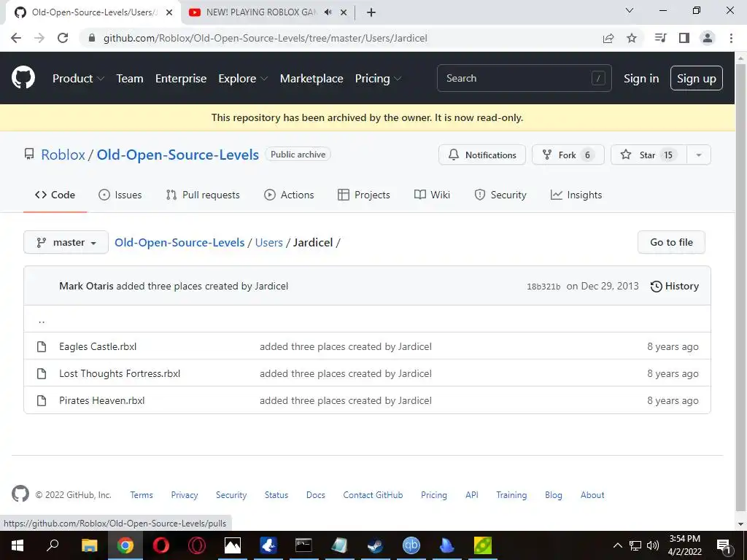View commit History
This screenshot has width=747, height=560.
coord(675,286)
